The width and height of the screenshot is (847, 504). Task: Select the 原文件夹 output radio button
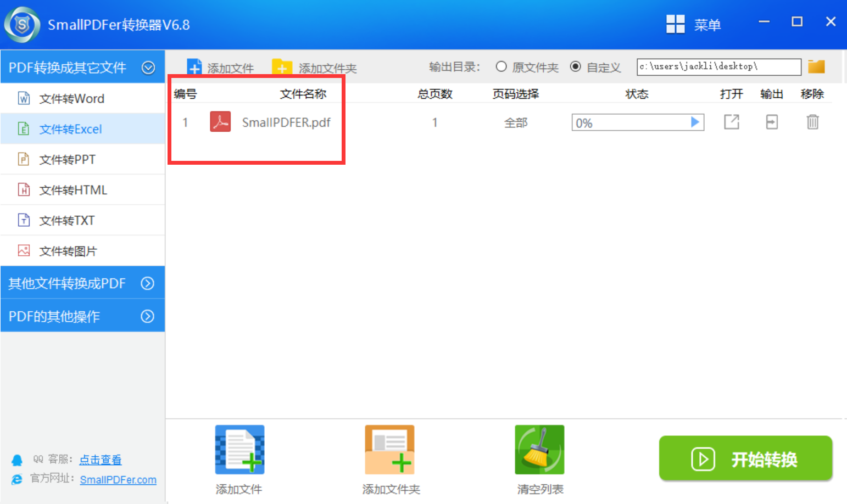pyautogui.click(x=501, y=66)
